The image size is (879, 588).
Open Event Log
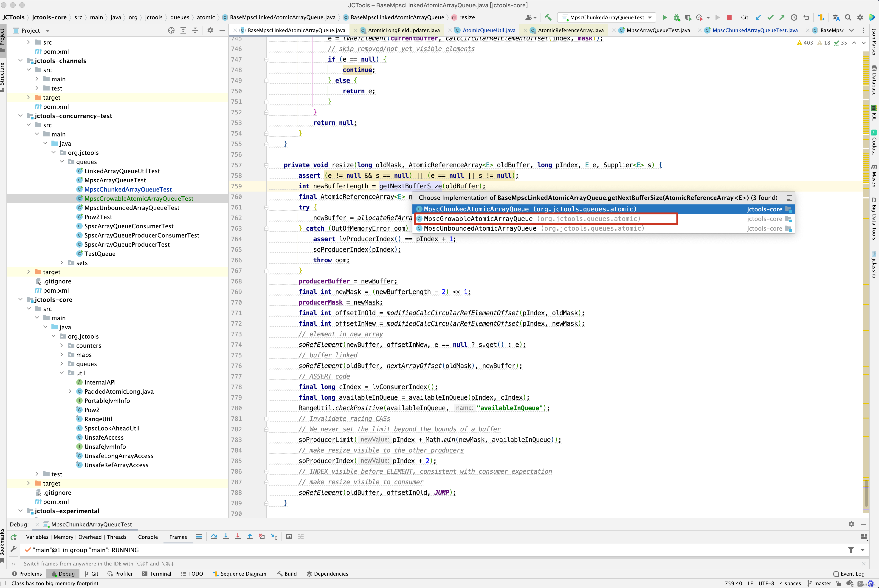pos(849,573)
